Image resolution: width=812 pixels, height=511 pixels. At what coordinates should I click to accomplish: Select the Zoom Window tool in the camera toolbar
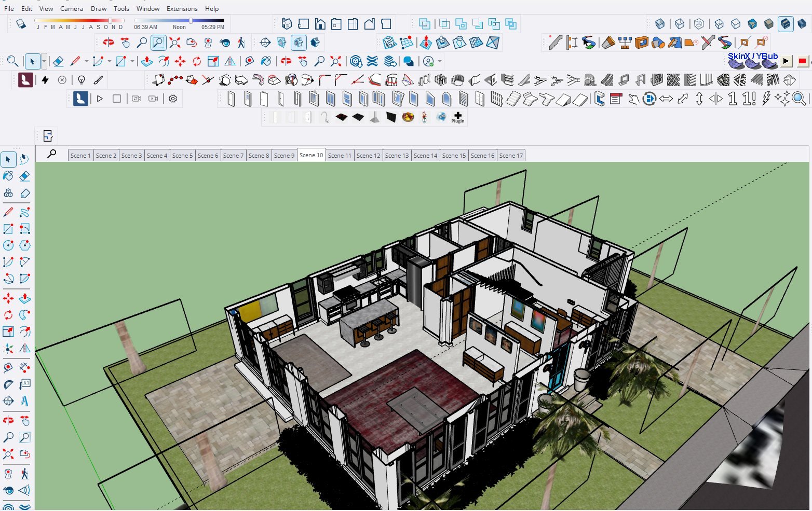(158, 43)
